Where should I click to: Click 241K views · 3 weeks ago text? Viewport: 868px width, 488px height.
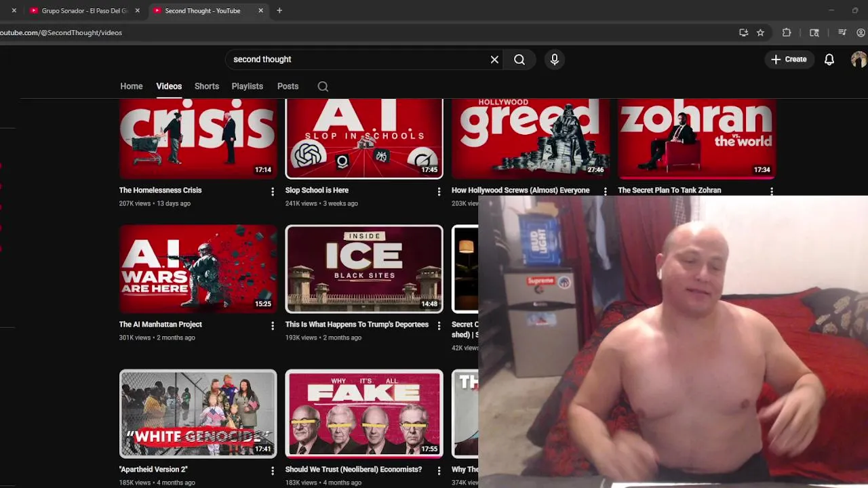click(x=321, y=203)
